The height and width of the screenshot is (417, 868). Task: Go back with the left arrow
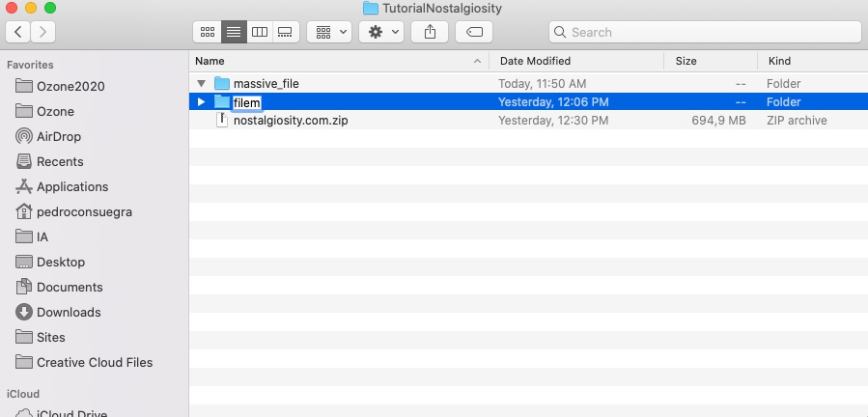click(18, 32)
